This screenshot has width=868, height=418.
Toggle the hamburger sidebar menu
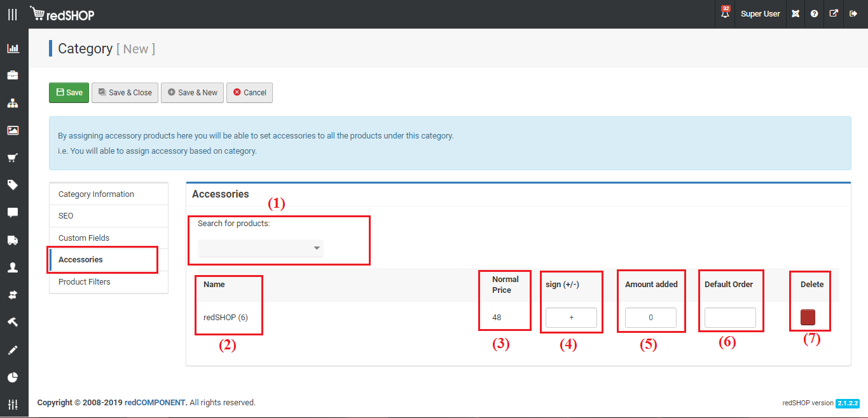tap(13, 13)
